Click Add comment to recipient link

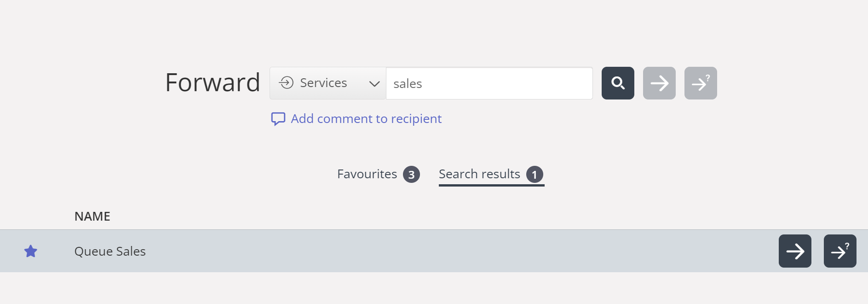(366, 119)
